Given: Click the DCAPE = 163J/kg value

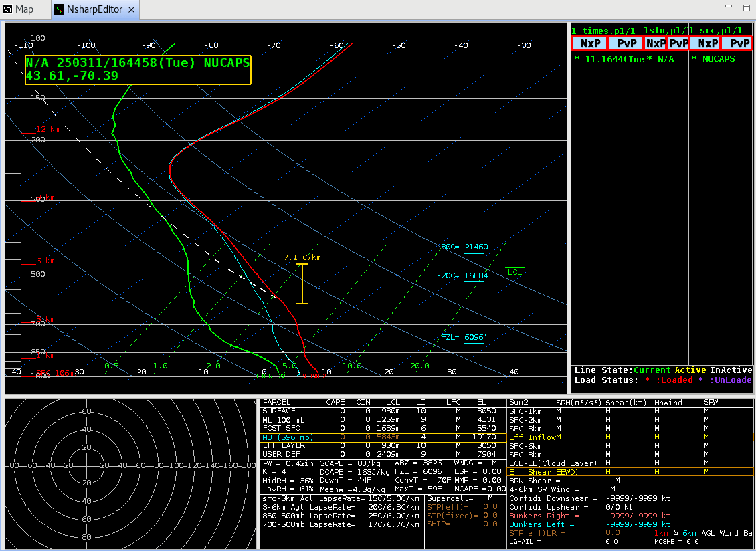Looking at the screenshot, I should coord(355,472).
